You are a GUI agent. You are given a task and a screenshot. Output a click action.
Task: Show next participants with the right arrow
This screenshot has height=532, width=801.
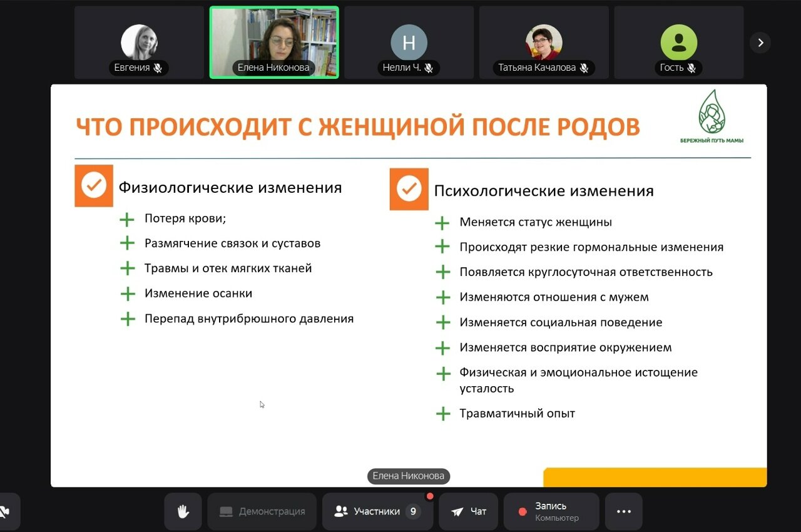click(760, 43)
